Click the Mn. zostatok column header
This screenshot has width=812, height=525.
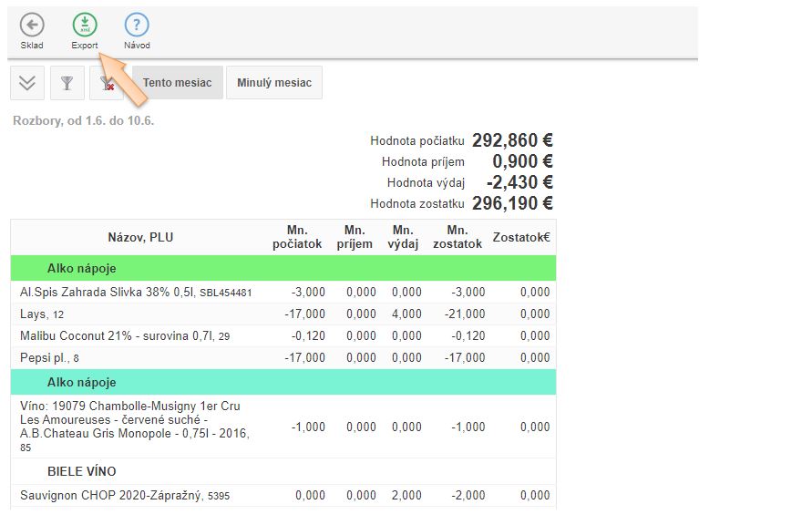[x=457, y=237]
